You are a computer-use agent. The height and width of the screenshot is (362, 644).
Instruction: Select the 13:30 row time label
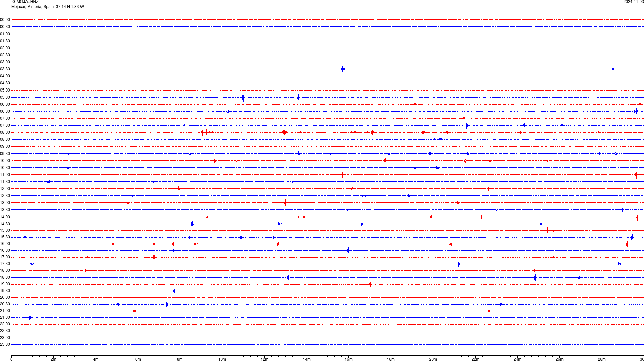[5, 210]
